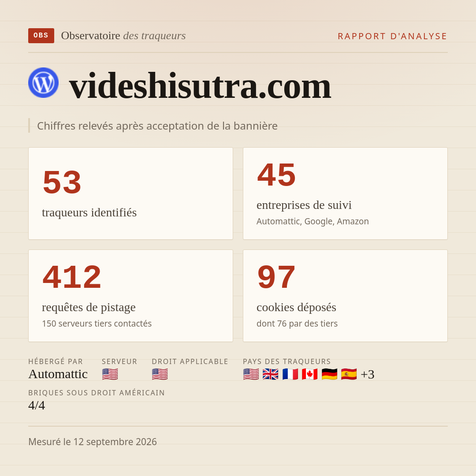
Task: Click 'dont 76 par des tiers' text
Action: pyautogui.click(x=297, y=324)
